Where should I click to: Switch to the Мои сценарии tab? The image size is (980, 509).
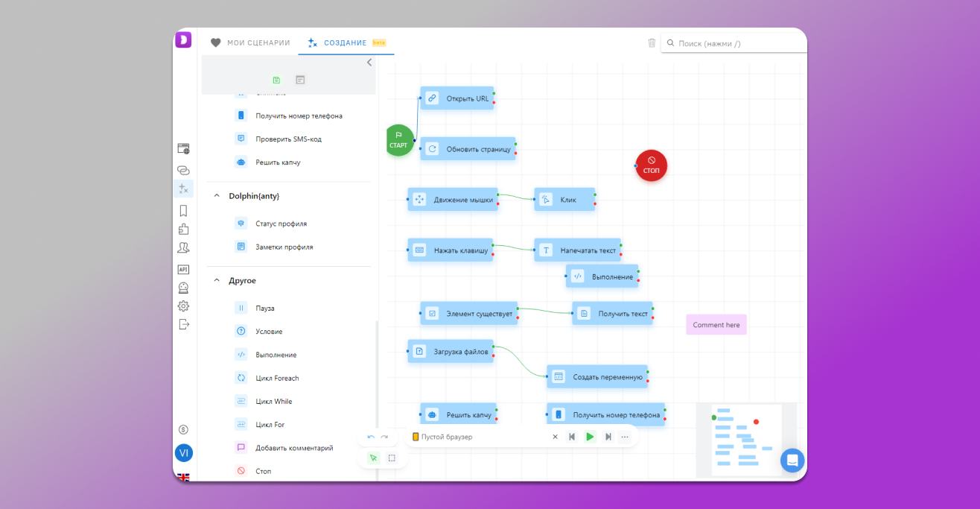[250, 43]
